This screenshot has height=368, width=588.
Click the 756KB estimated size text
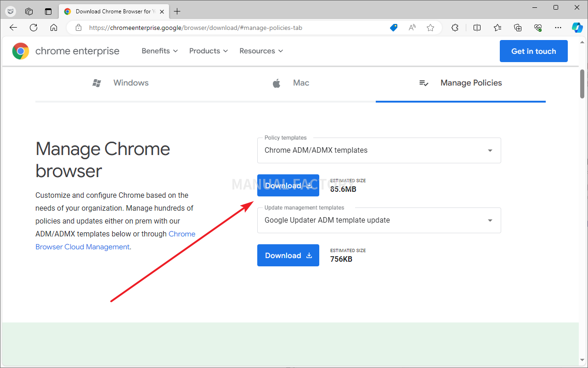click(341, 259)
